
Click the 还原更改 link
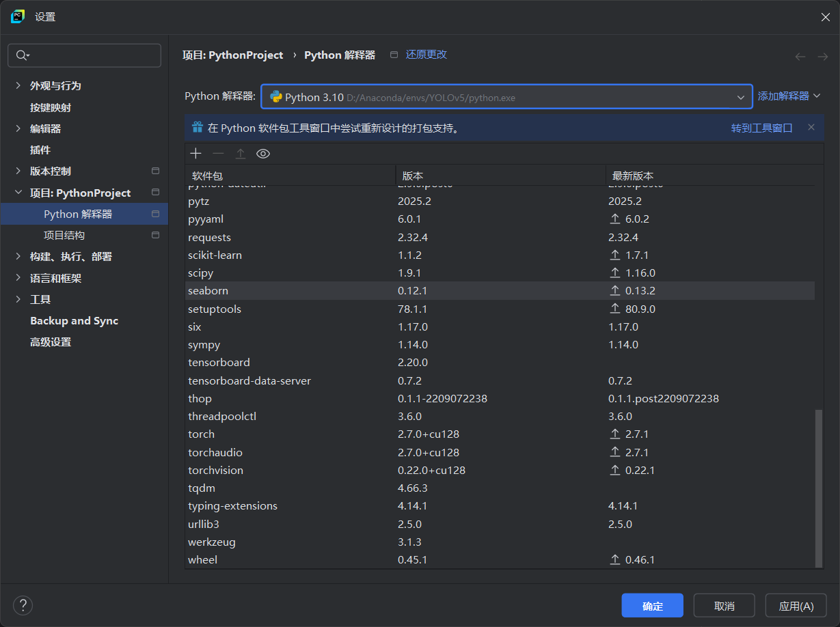426,55
